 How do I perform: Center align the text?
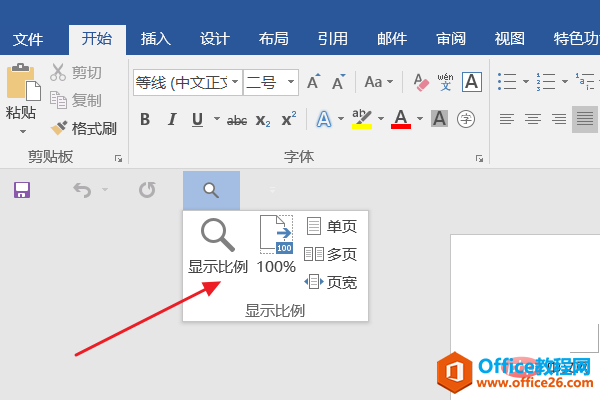(533, 119)
